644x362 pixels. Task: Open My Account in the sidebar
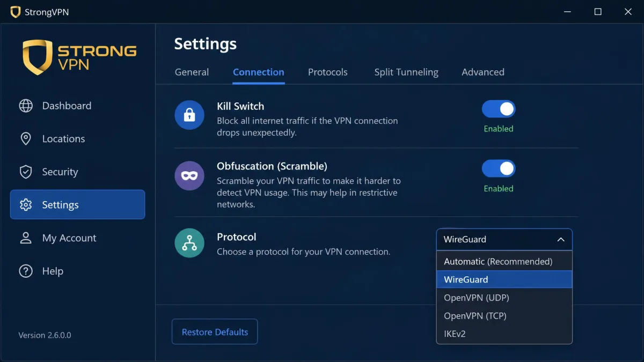tap(77, 238)
